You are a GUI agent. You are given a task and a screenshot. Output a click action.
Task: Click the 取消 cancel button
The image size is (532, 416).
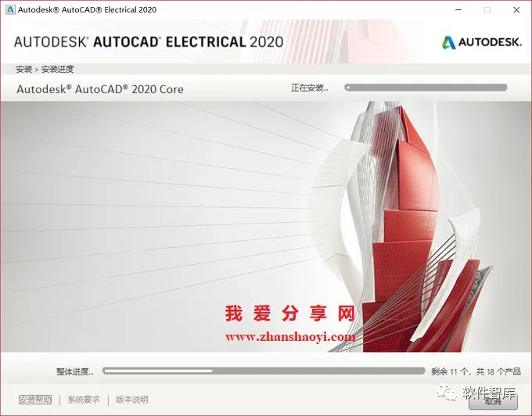pos(493,402)
